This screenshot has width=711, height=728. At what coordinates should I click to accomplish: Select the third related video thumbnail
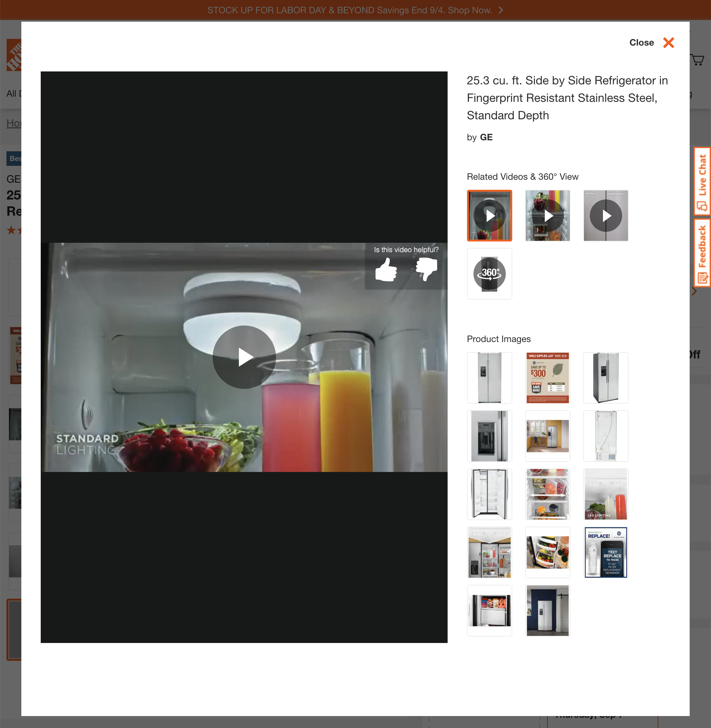(x=605, y=216)
